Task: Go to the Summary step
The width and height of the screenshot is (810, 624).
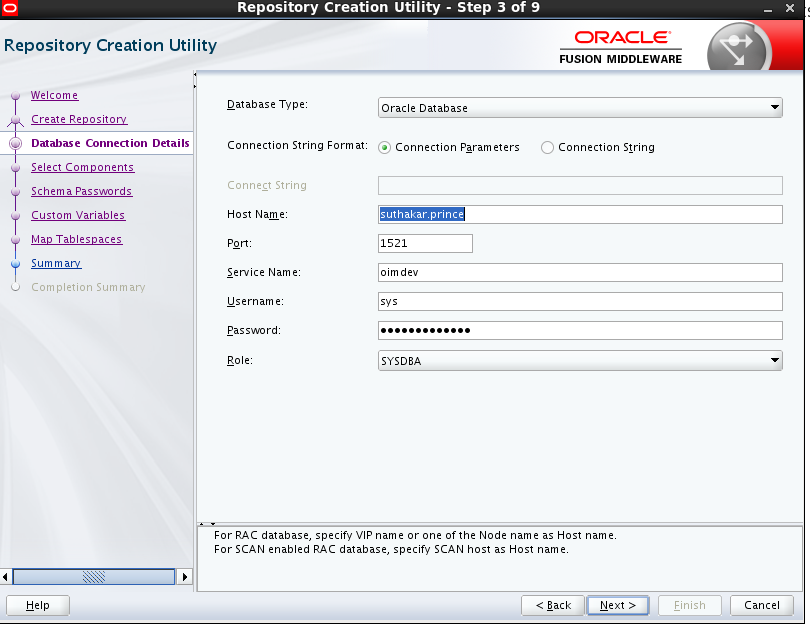Action: [x=56, y=263]
